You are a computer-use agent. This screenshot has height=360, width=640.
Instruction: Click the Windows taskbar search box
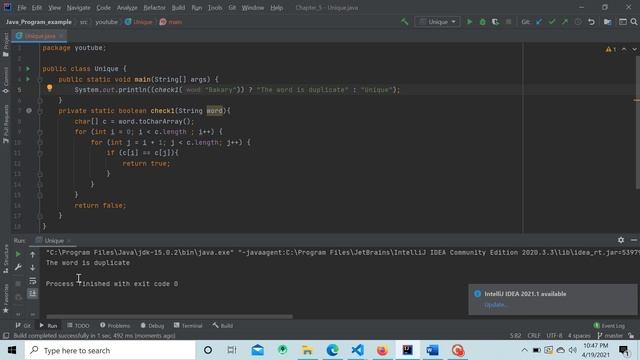110,350
